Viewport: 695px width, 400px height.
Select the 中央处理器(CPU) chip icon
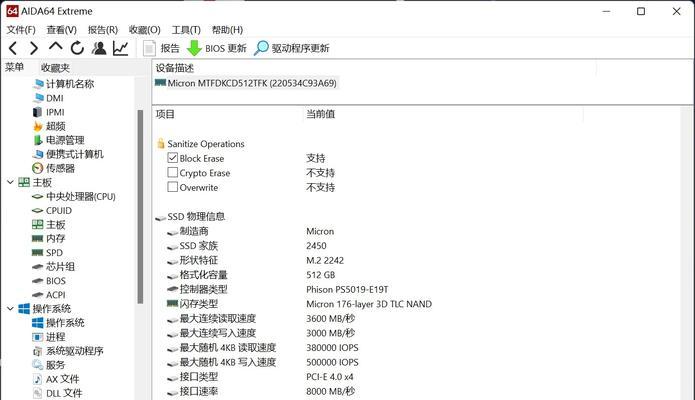38,196
